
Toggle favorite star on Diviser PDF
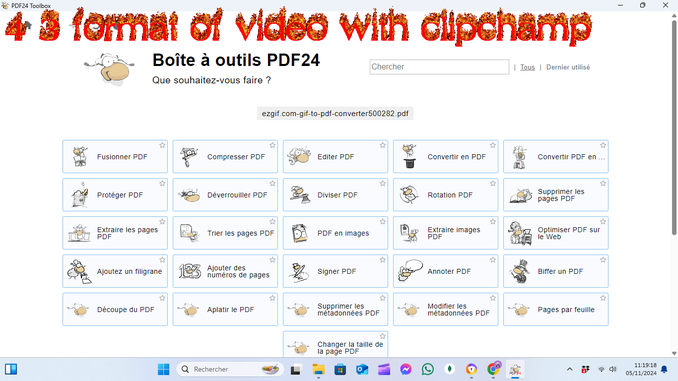pos(383,183)
